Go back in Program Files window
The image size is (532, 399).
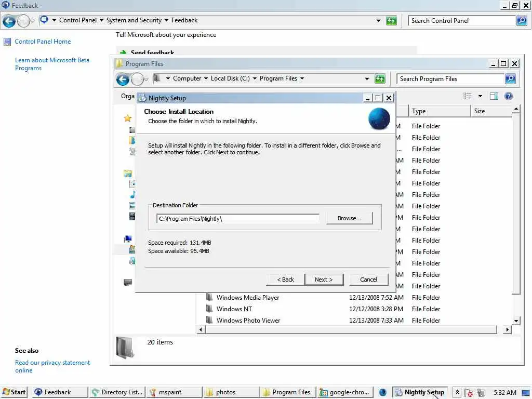point(123,79)
